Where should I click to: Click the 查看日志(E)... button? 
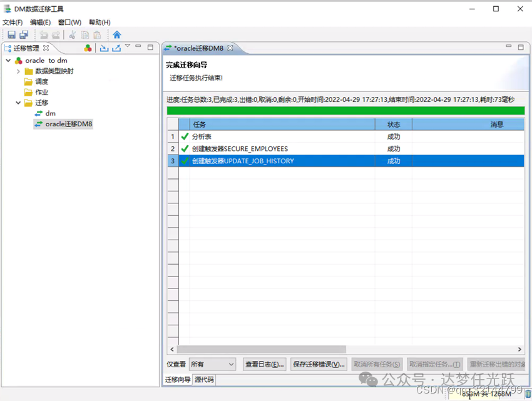point(265,364)
